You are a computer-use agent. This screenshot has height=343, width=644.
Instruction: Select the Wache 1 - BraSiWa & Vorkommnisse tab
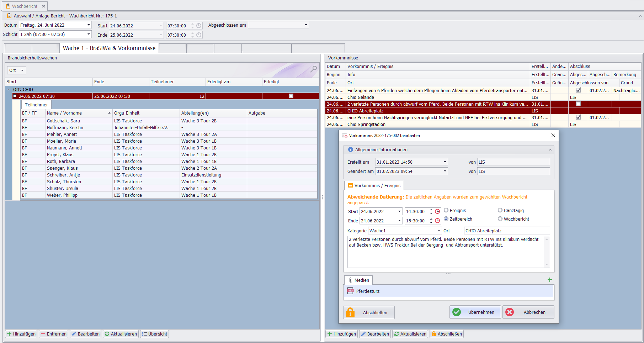[x=109, y=48]
